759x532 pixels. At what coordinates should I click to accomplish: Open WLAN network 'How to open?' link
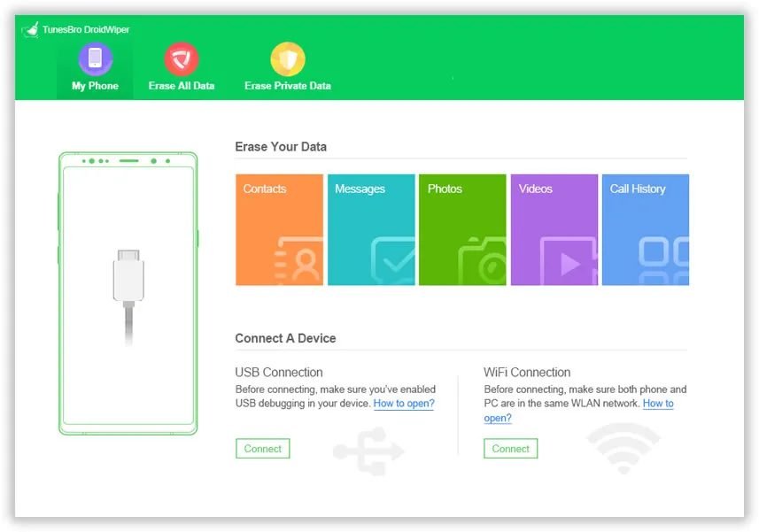657,404
